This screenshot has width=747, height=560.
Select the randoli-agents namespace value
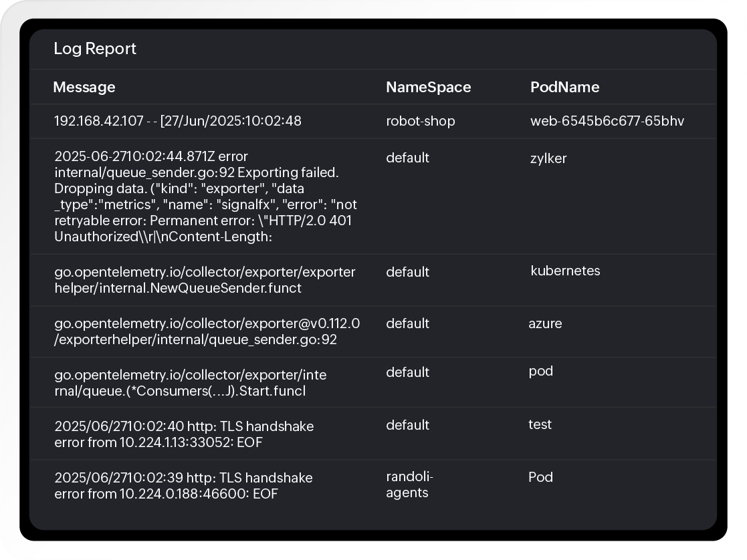(x=409, y=485)
